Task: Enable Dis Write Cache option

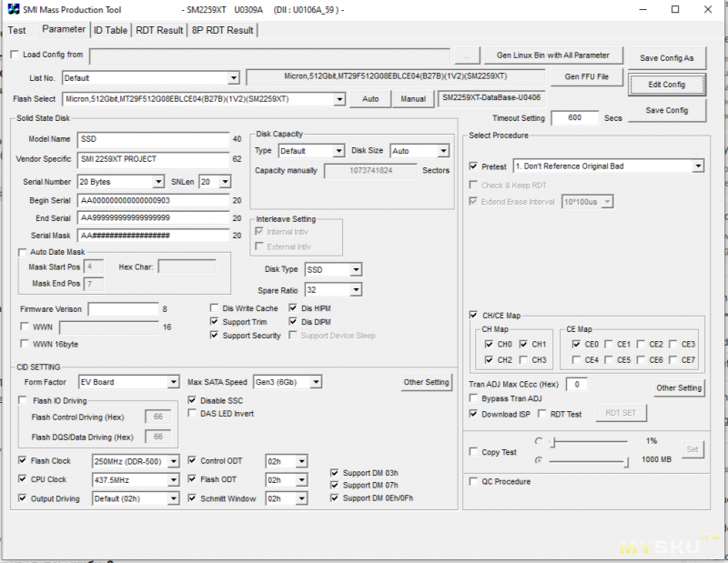Action: pos(215,308)
